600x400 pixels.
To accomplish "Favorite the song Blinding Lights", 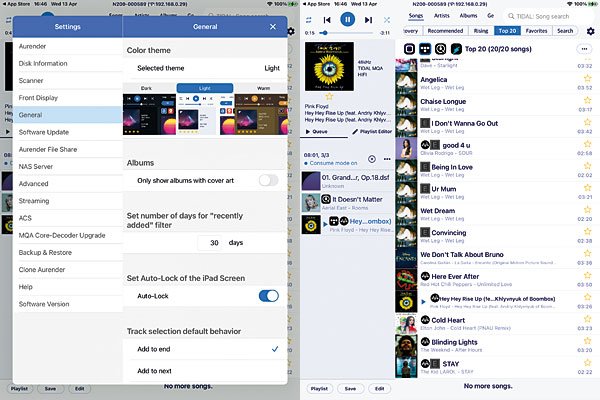I will click(587, 341).
